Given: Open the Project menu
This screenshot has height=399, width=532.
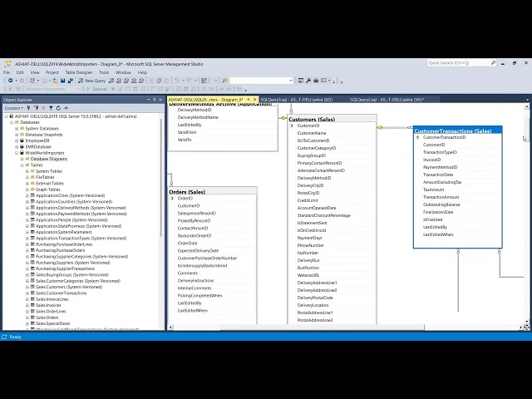Looking at the screenshot, I should 52,72.
